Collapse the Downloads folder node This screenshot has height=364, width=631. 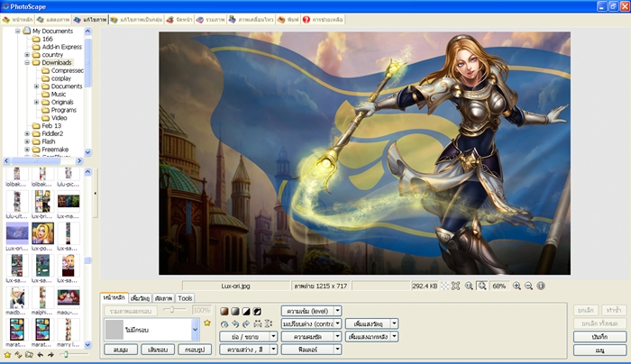[27, 62]
